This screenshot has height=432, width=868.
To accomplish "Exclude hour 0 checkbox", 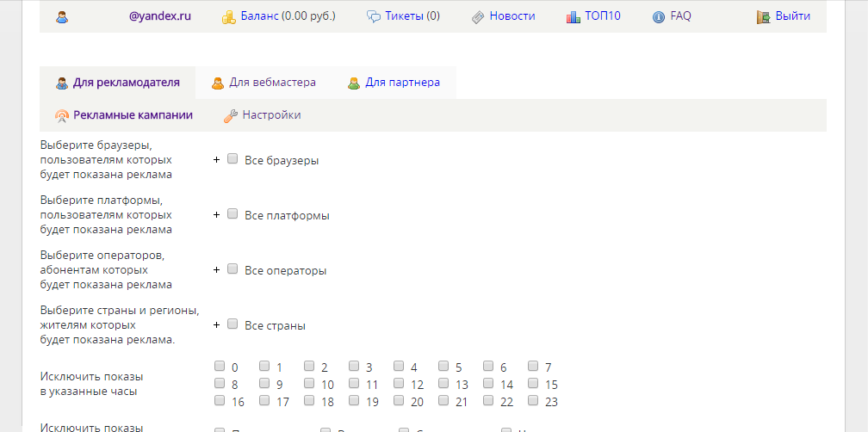I will (x=220, y=366).
